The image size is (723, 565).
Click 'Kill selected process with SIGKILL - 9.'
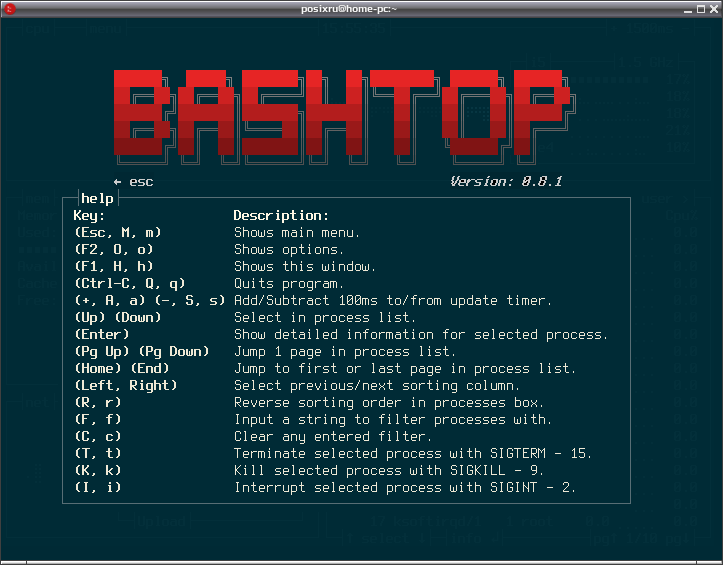pos(389,470)
